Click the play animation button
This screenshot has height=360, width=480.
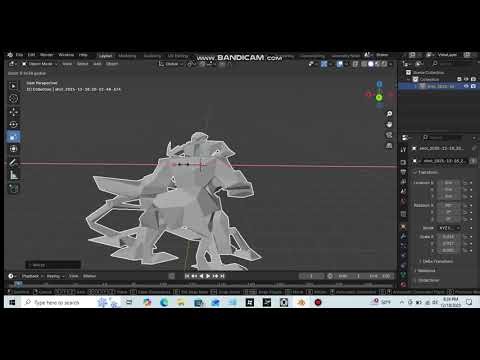tap(208, 276)
